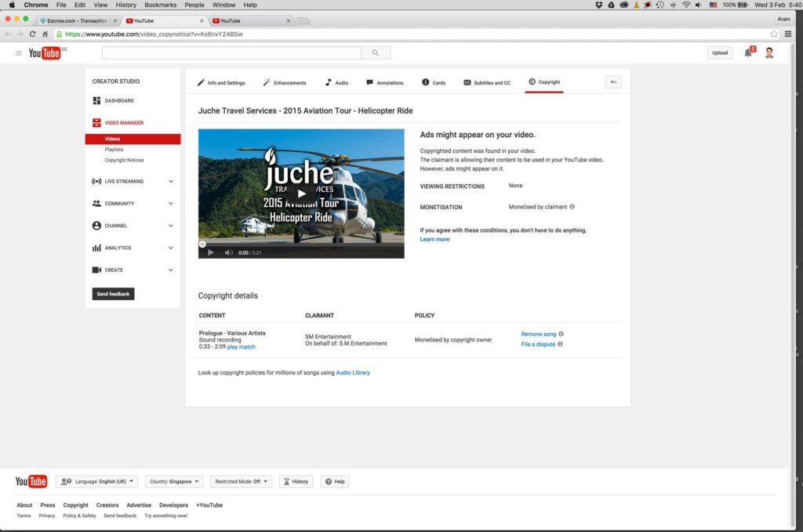Click the YouTube search input field
The image size is (803, 532).
(x=231, y=52)
